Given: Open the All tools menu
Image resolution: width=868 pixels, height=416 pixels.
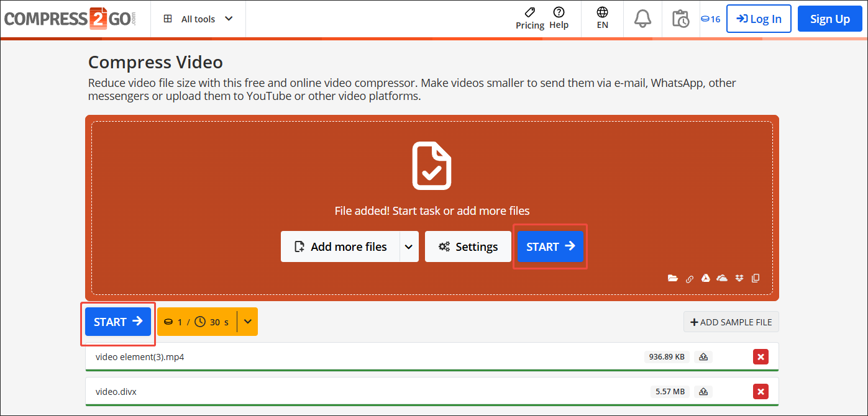Looking at the screenshot, I should 198,19.
